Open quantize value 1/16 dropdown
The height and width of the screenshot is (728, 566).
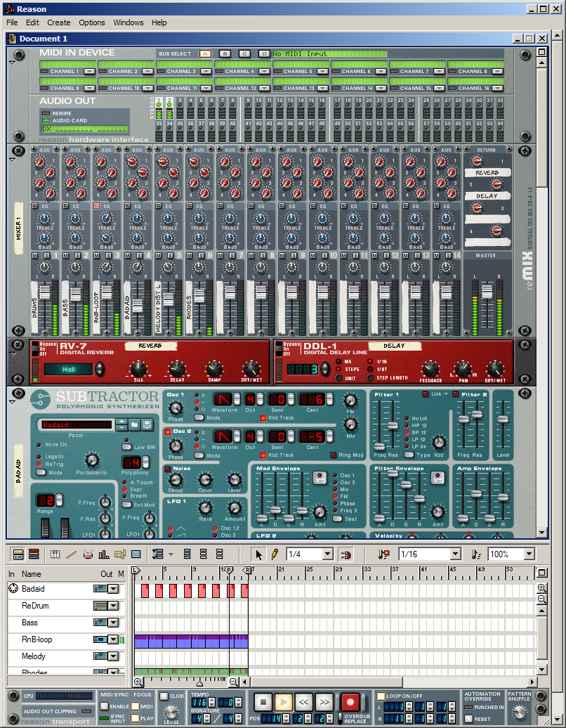(456, 554)
